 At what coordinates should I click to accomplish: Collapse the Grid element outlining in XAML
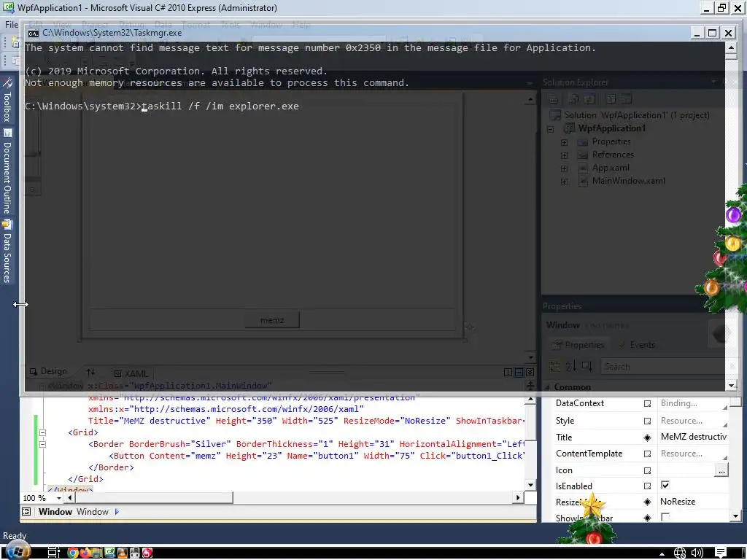42,433
